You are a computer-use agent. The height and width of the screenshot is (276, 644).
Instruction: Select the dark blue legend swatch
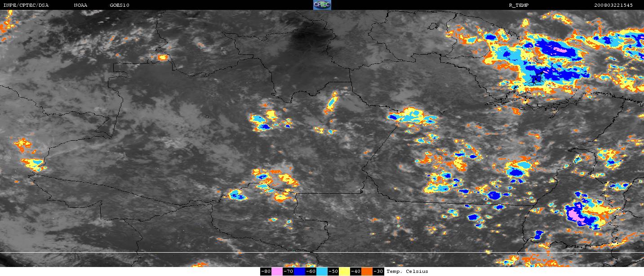click(300, 272)
